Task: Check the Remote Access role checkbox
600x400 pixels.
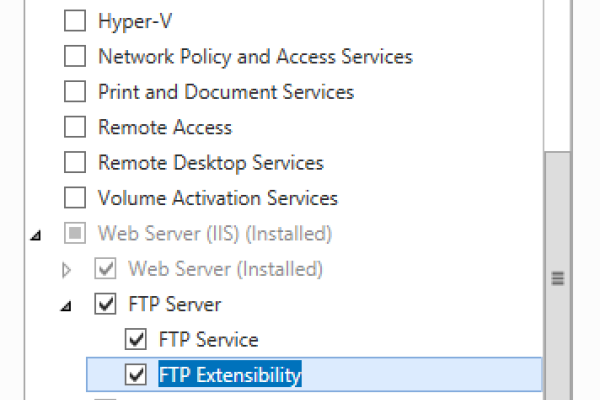Action: tap(75, 128)
